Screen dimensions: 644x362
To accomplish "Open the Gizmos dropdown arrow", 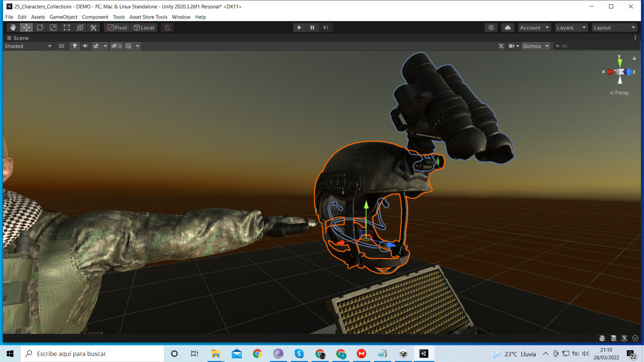I will coord(547,46).
